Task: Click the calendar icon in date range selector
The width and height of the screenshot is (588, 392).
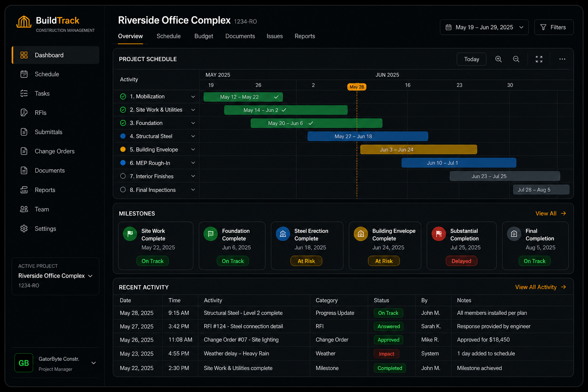Action: (x=449, y=27)
